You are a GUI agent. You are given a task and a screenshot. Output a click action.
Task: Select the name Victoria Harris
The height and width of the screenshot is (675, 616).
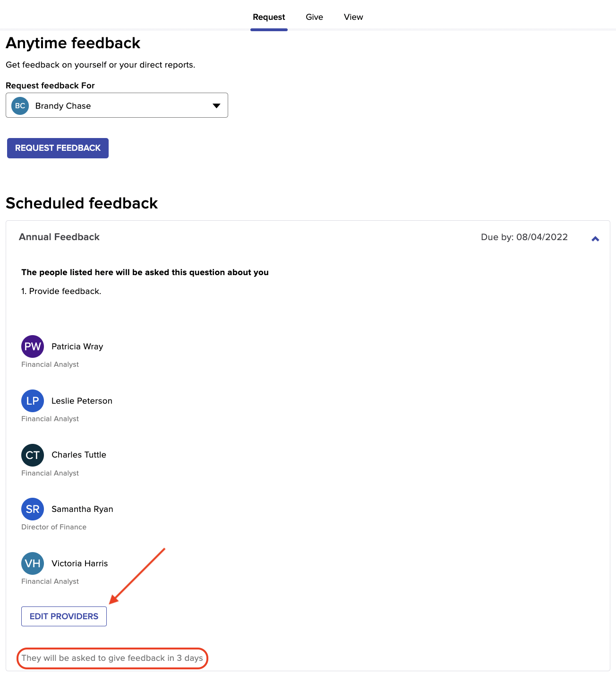tap(79, 563)
